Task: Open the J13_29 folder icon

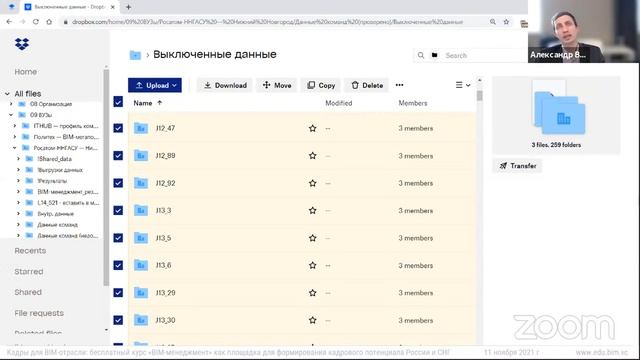Action: pos(141,293)
